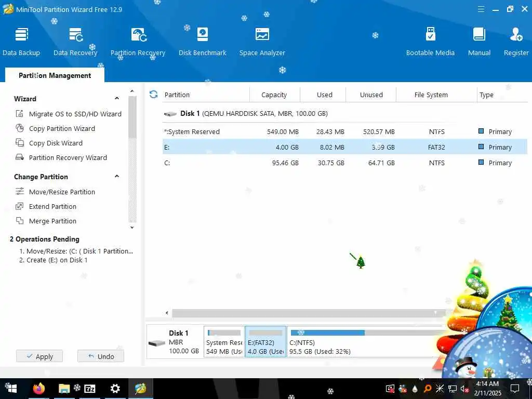Screen dimensions: 532x399
Task: Select E:(FAT32) block in disk map
Action: [x=265, y=341]
